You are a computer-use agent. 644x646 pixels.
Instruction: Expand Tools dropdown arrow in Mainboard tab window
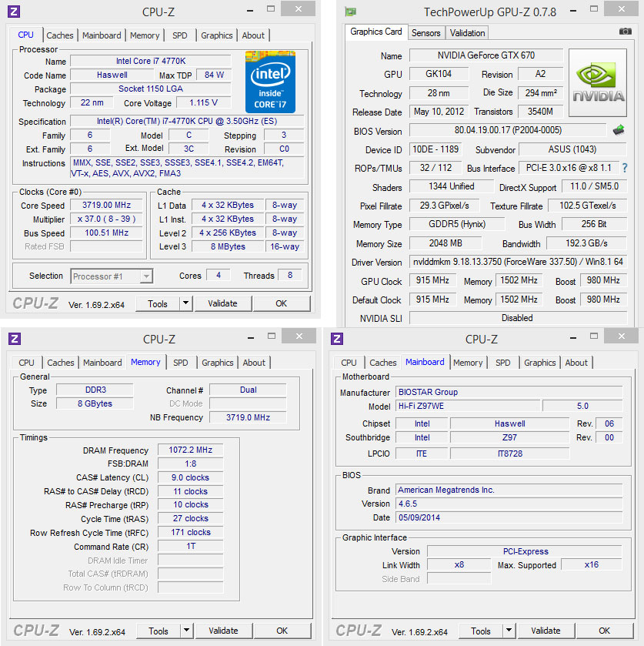(x=509, y=631)
